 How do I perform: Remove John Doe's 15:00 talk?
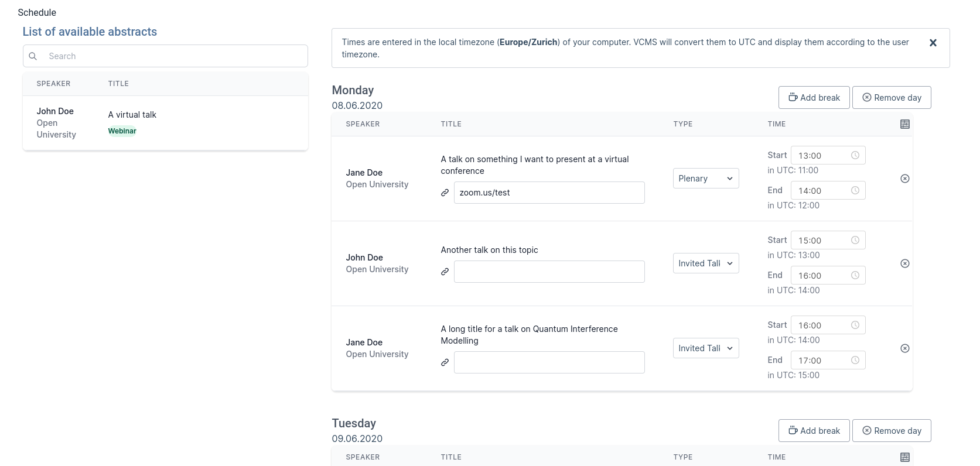pos(905,263)
